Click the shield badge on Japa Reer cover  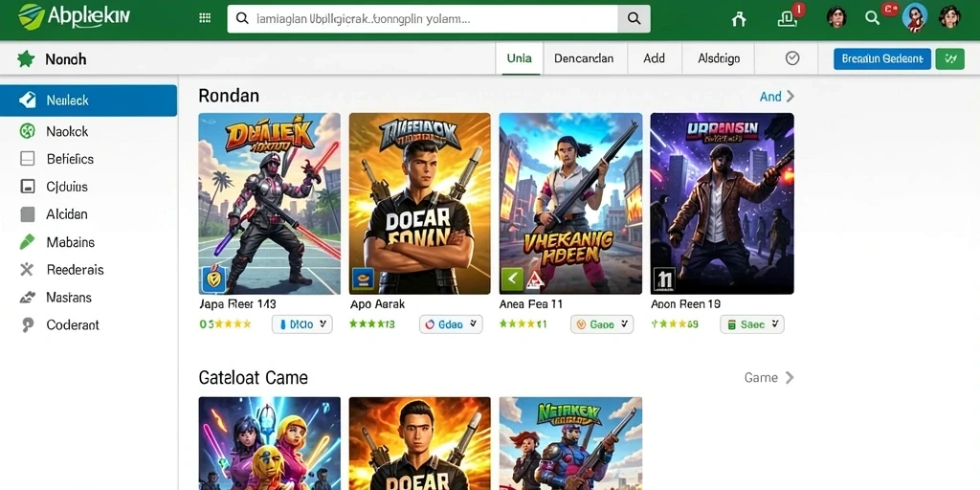pyautogui.click(x=212, y=279)
